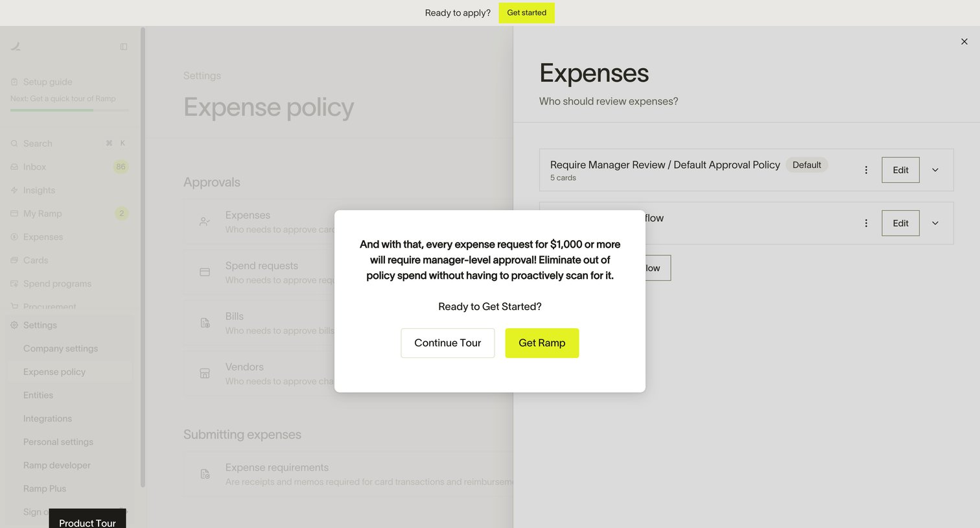This screenshot has height=528, width=980.
Task: Collapse the sidebar with panel icon
Action: point(124,47)
